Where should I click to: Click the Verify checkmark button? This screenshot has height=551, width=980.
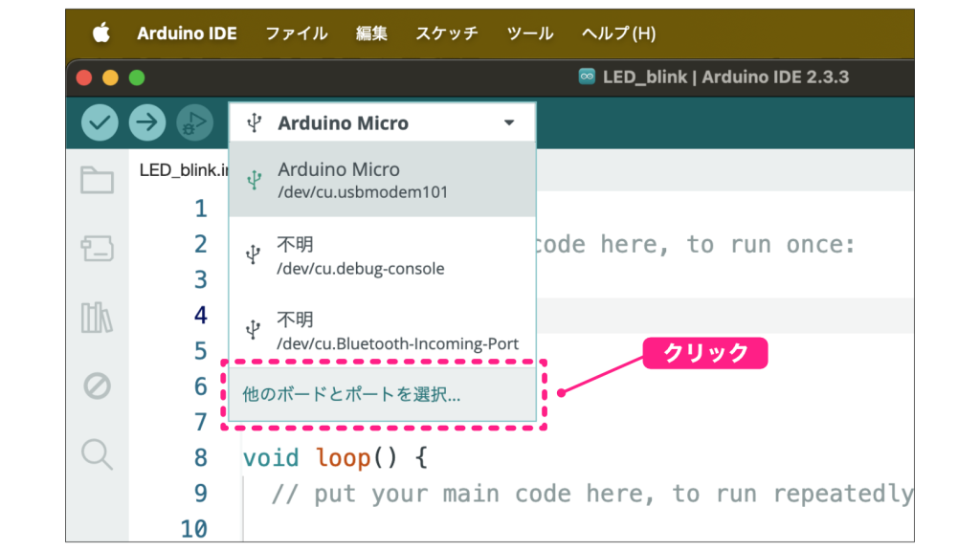click(x=100, y=122)
